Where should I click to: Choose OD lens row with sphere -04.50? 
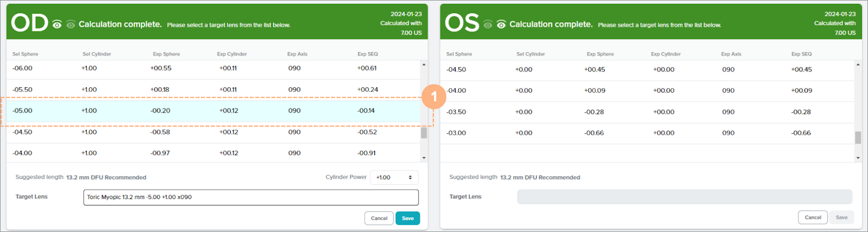213,132
